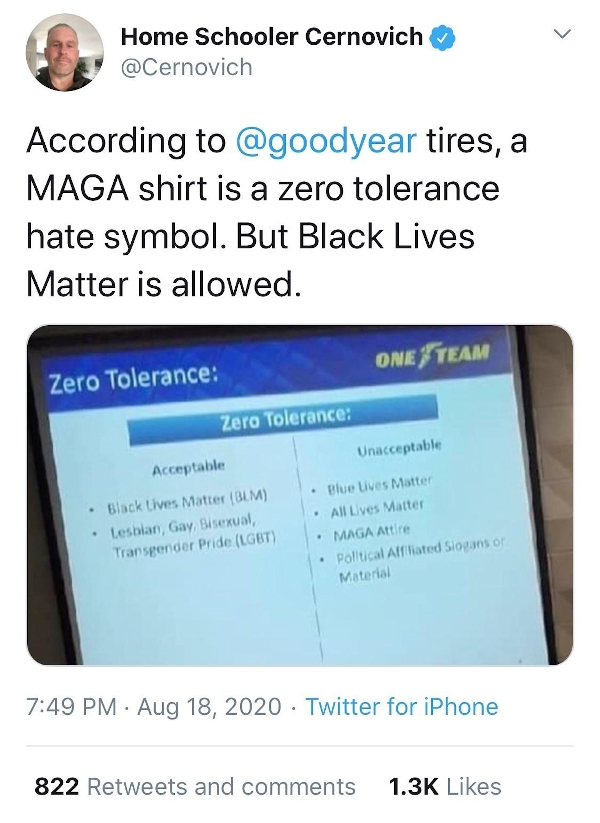Click the MAGA Attire bullet in photo
The width and height of the screenshot is (600, 823).
tap(370, 533)
